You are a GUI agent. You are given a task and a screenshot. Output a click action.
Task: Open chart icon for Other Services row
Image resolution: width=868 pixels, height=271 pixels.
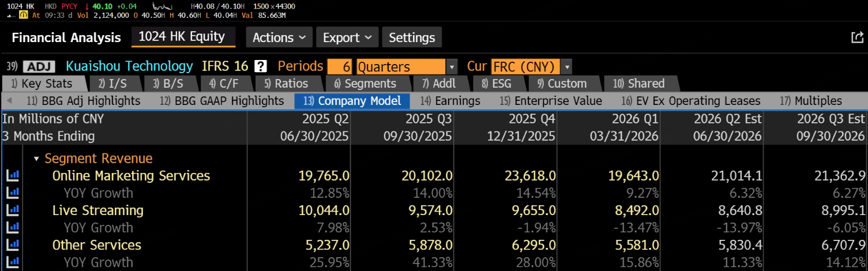(x=12, y=244)
